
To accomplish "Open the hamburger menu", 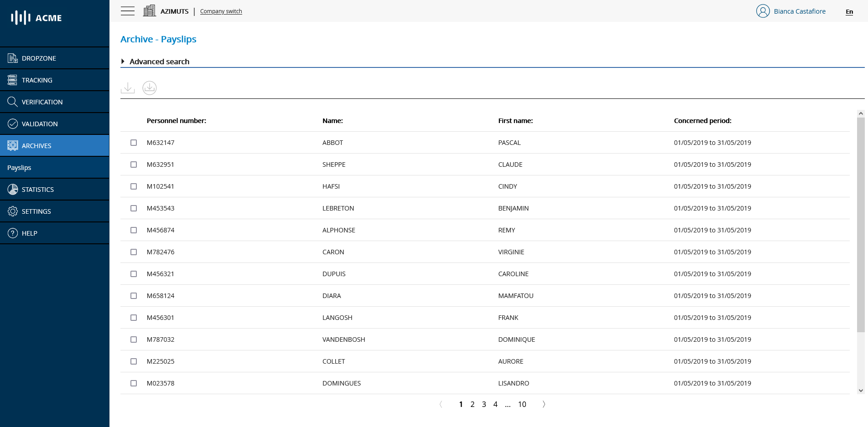I will click(x=127, y=11).
